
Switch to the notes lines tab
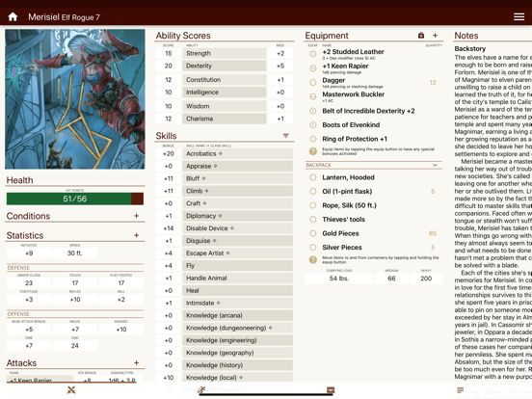click(460, 390)
